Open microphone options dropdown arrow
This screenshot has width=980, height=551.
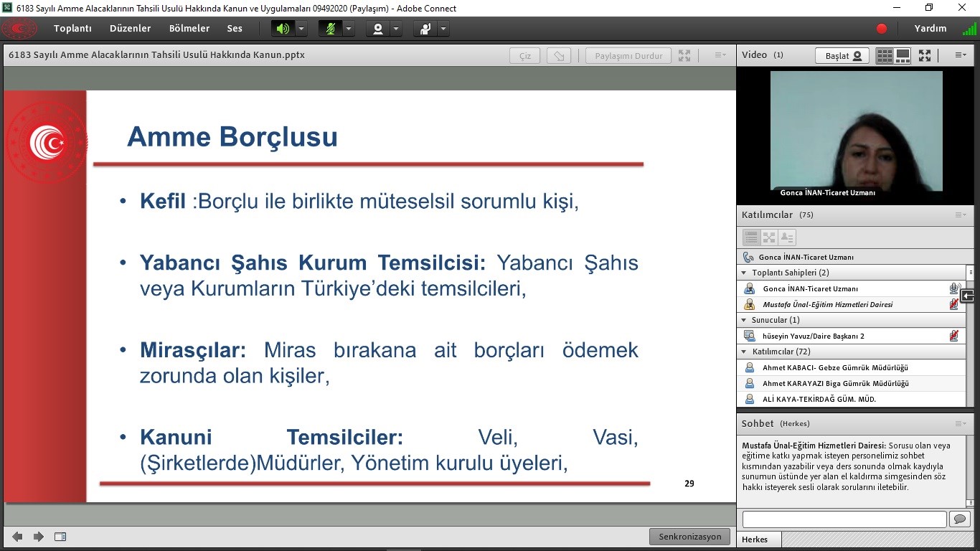(349, 29)
